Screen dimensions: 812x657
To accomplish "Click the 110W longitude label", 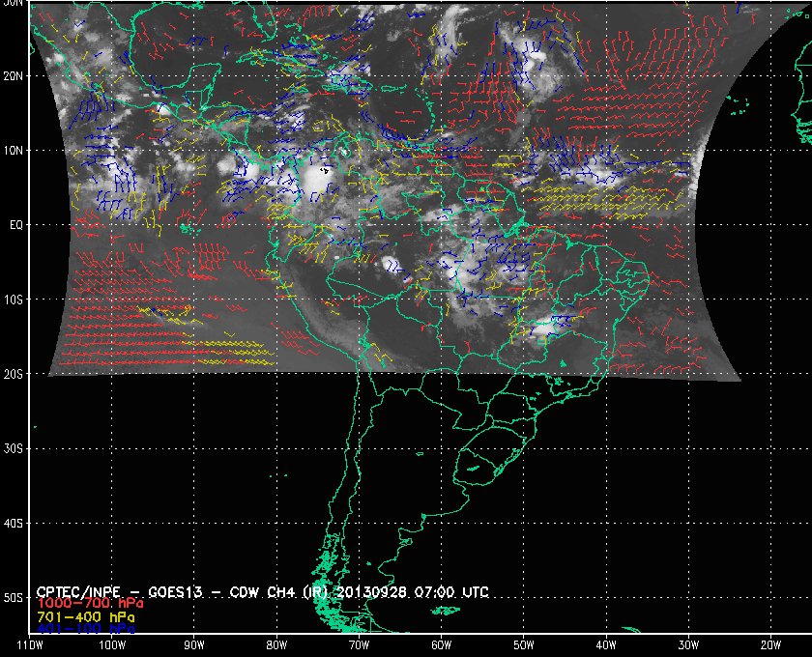I will tap(30, 645).
